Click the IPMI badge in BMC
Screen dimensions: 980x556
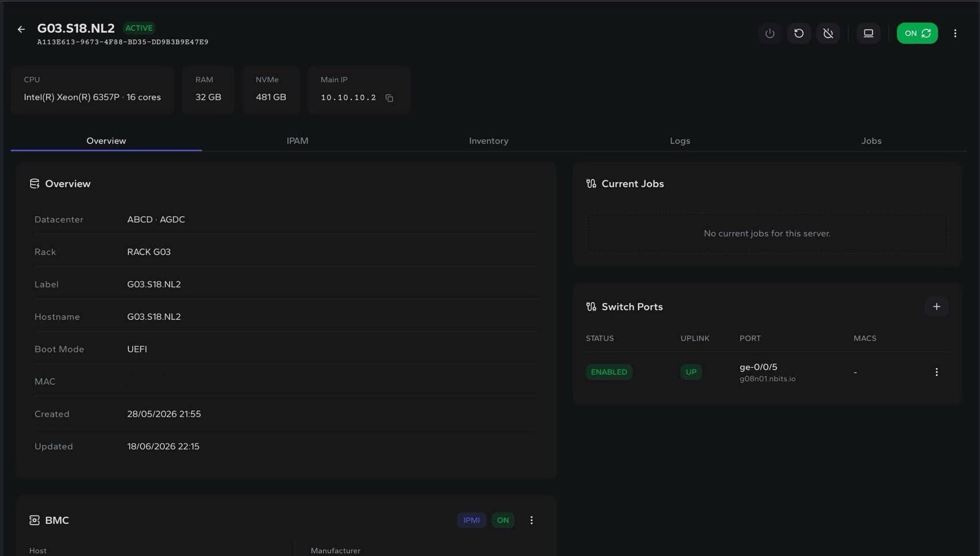coord(472,520)
